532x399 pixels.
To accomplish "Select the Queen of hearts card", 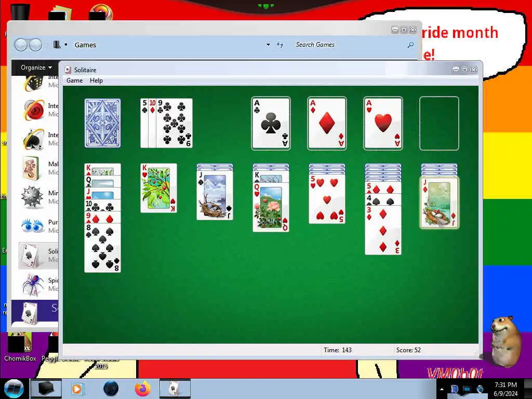I will pos(271,207).
